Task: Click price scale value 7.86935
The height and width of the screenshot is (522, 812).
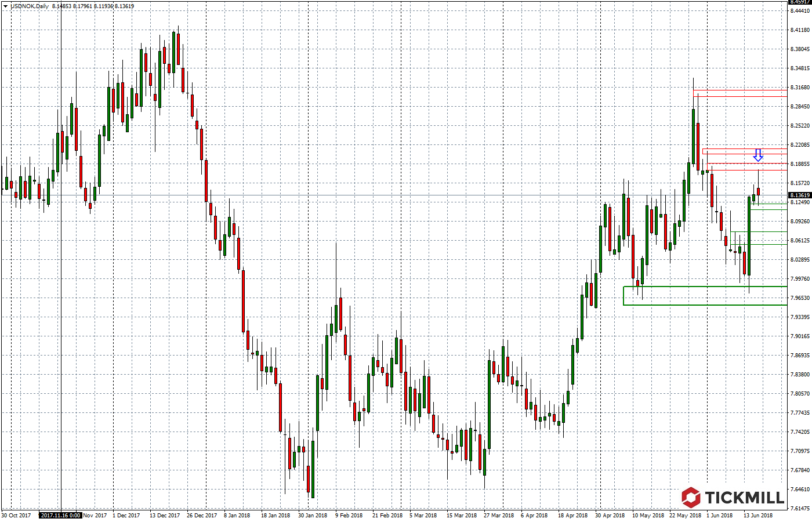Action: (x=800, y=356)
